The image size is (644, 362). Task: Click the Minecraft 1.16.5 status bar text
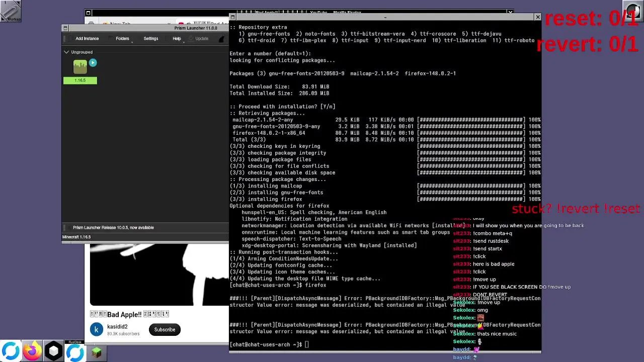[76, 237]
